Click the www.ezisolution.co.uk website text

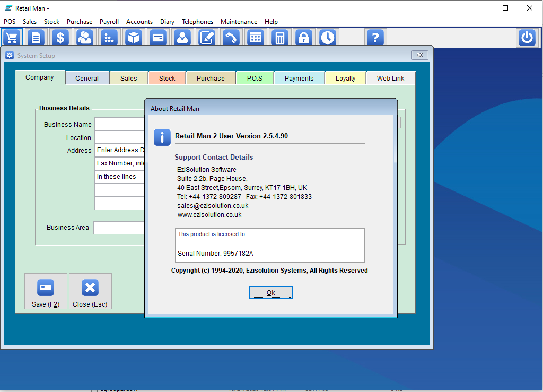(209, 215)
